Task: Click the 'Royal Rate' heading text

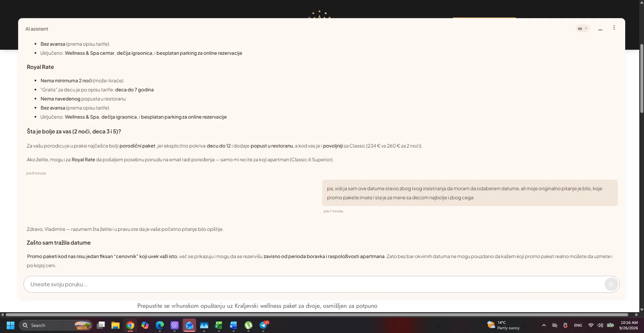Action: click(40, 67)
